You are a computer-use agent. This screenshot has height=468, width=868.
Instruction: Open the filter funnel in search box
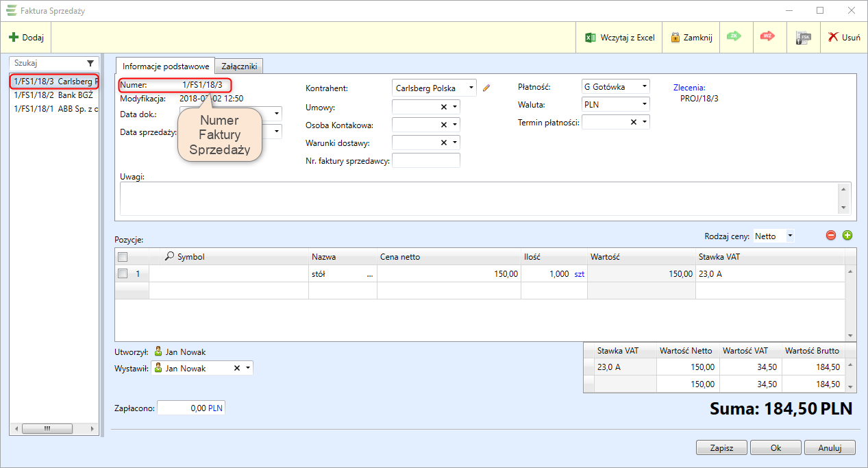[x=90, y=63]
